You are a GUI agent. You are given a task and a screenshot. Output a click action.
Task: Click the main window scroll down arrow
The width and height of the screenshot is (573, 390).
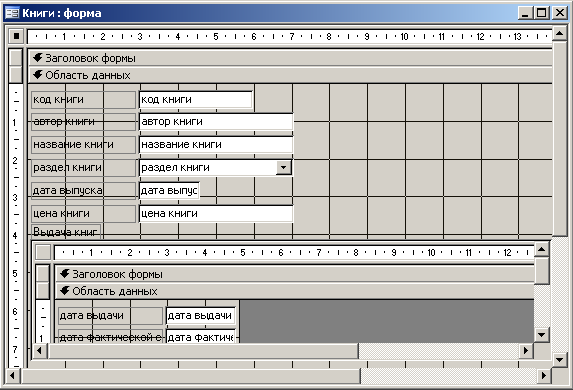pos(559,360)
